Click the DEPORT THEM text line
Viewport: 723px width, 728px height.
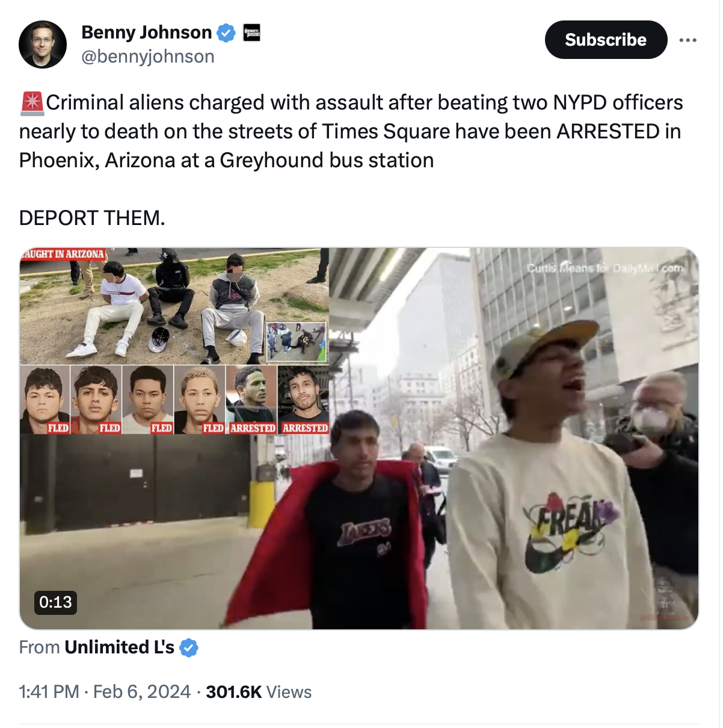pyautogui.click(x=92, y=218)
